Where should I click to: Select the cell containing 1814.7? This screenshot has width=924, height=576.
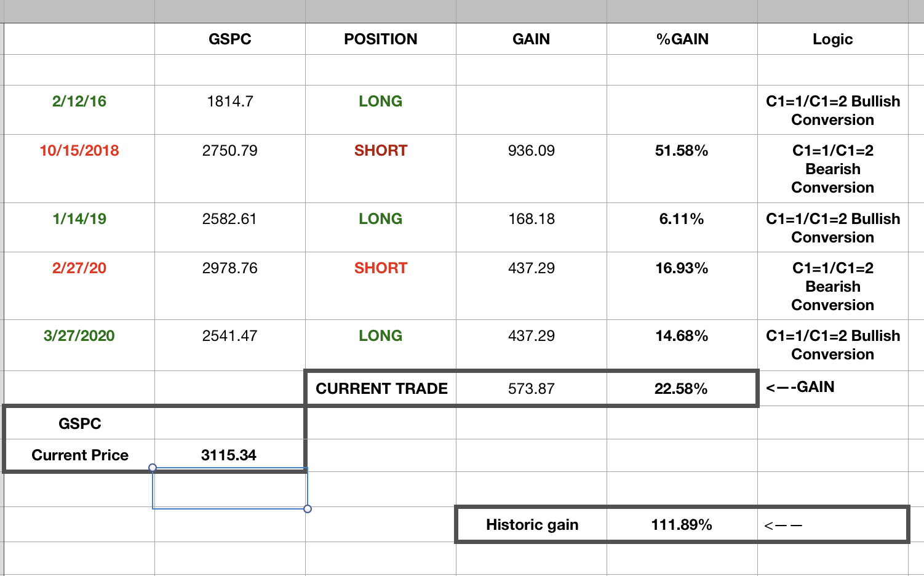pyautogui.click(x=230, y=102)
